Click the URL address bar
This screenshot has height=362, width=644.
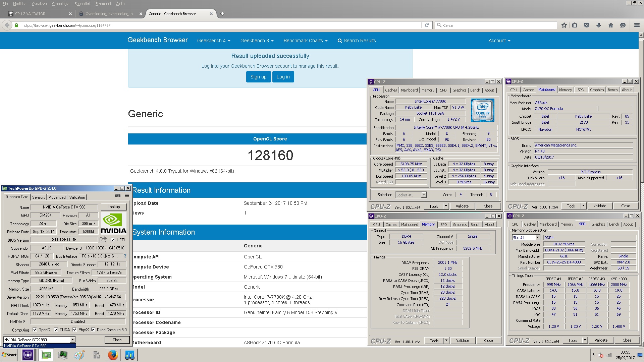tap(221, 25)
